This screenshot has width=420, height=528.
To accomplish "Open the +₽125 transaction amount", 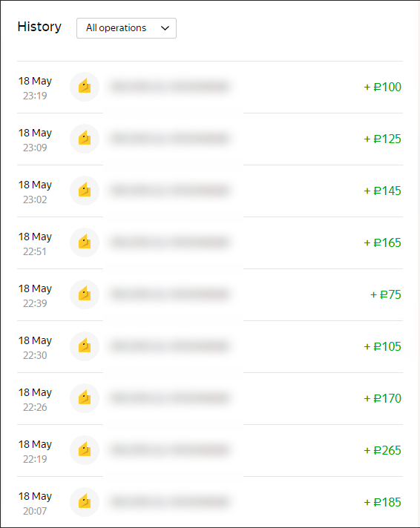I will (x=383, y=139).
